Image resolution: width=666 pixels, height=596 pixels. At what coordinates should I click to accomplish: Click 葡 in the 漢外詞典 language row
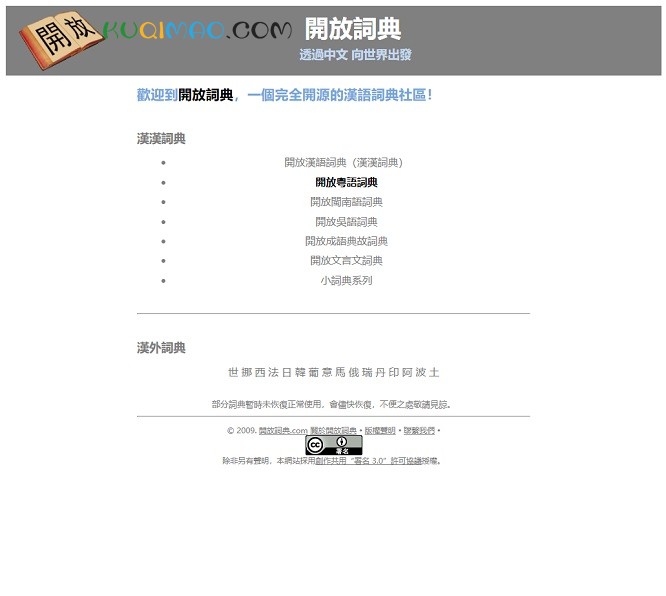pos(313,373)
